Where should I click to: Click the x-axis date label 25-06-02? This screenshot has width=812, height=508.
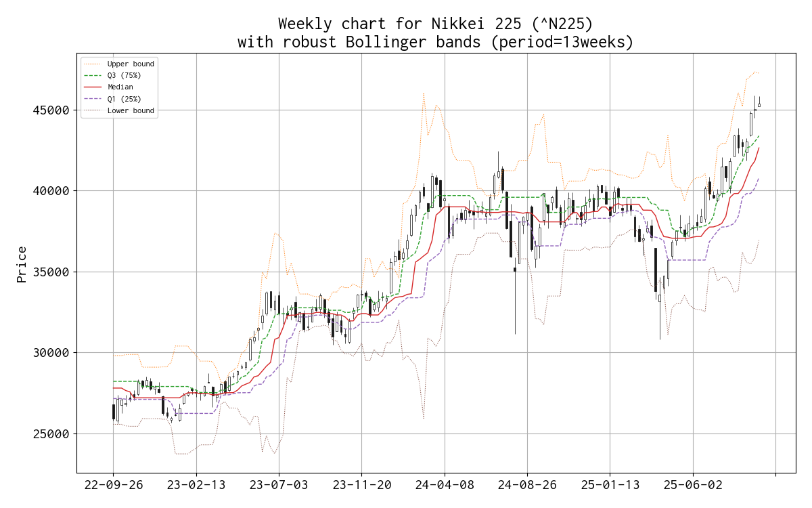tap(693, 486)
